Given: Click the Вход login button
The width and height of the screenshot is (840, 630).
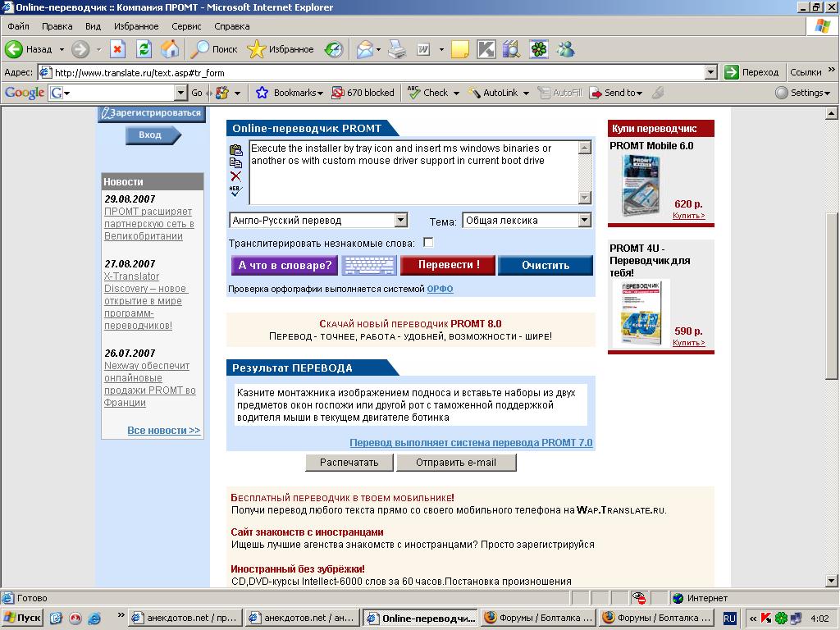Looking at the screenshot, I should [x=153, y=135].
